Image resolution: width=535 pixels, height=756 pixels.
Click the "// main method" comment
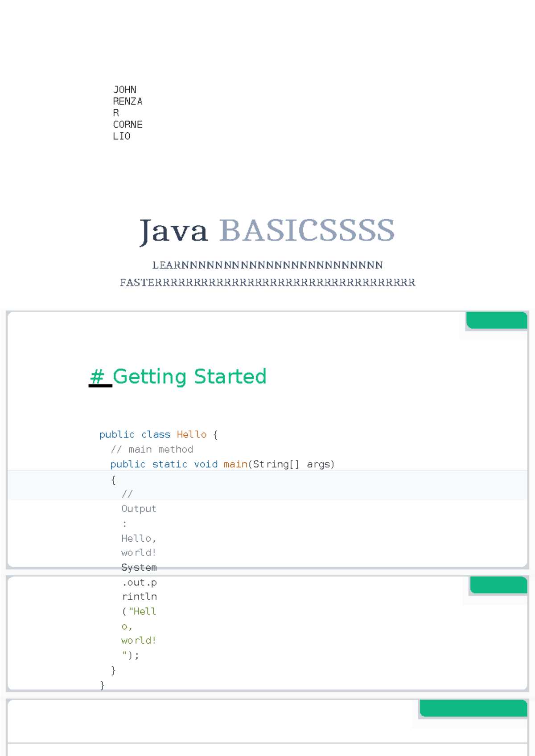(152, 449)
